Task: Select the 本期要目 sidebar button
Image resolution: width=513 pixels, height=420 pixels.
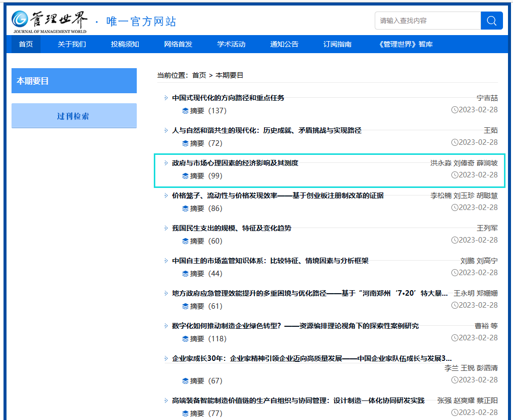Action: tap(74, 81)
